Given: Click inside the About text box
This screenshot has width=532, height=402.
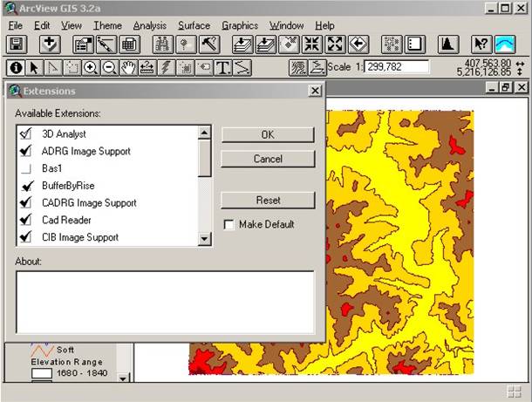Looking at the screenshot, I should [165, 302].
